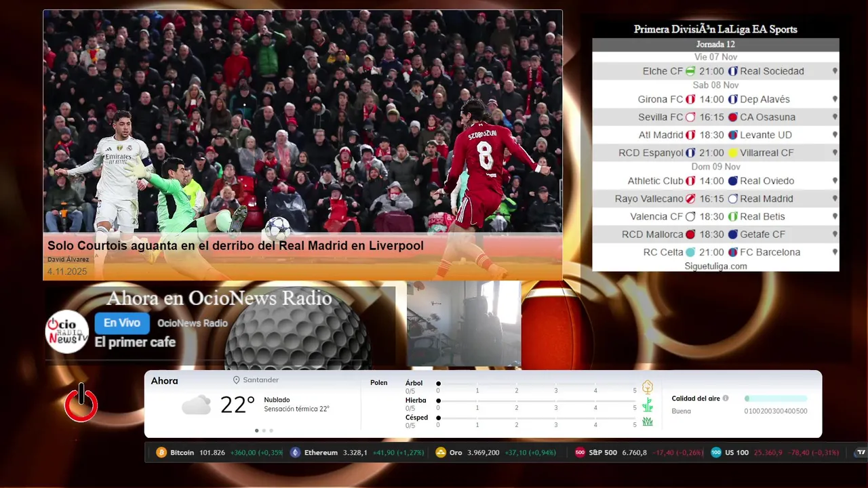This screenshot has height=488, width=868.
Task: Select the Jornada 12 header
Action: pos(715,45)
